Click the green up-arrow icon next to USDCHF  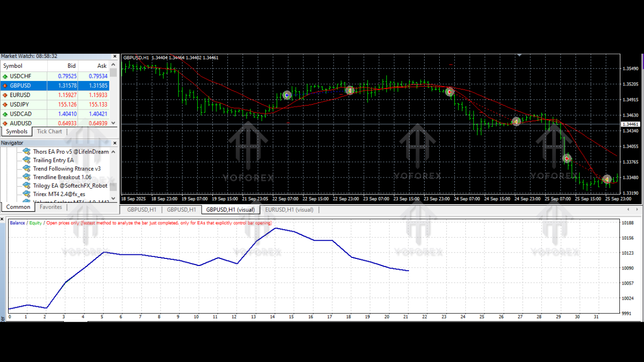click(x=6, y=76)
